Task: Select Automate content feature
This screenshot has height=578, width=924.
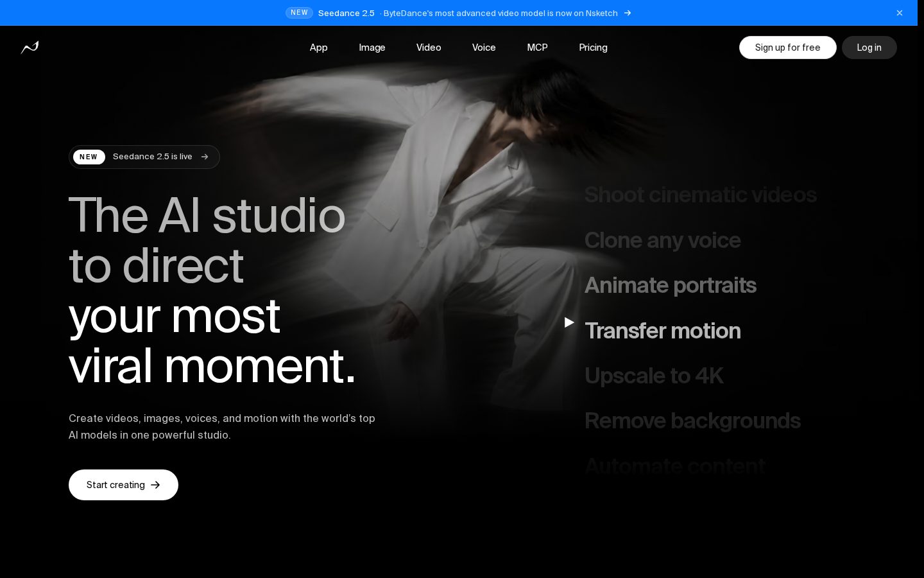Action: [674, 465]
